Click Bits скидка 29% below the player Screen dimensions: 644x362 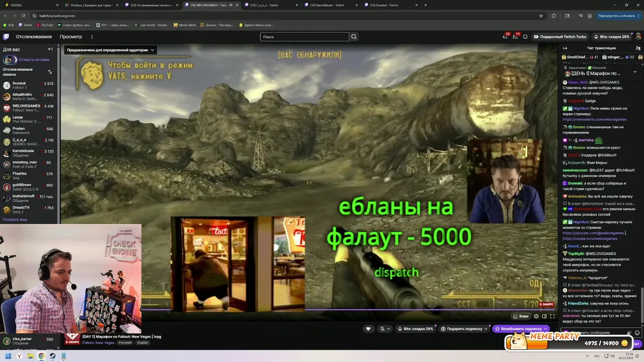[416, 329]
